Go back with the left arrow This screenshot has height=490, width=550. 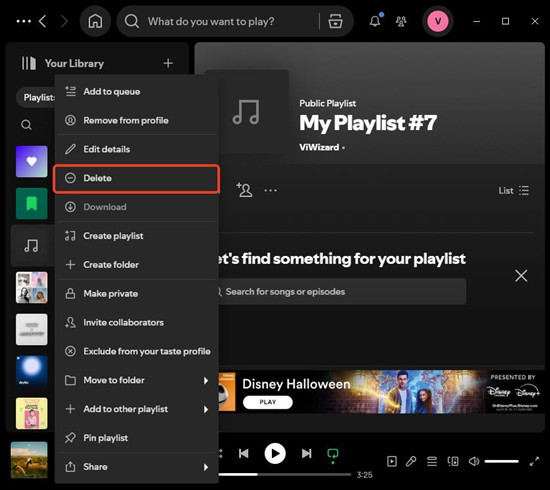point(42,21)
